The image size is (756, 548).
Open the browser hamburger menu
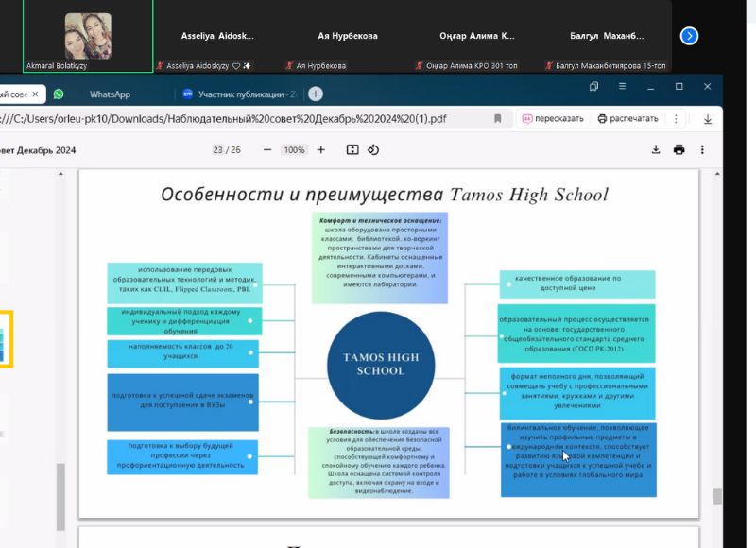coord(620,87)
